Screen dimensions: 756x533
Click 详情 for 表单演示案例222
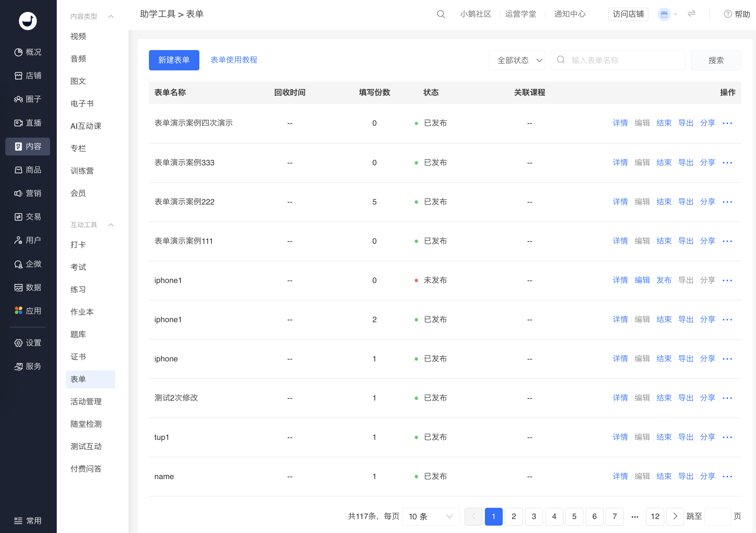coord(620,202)
